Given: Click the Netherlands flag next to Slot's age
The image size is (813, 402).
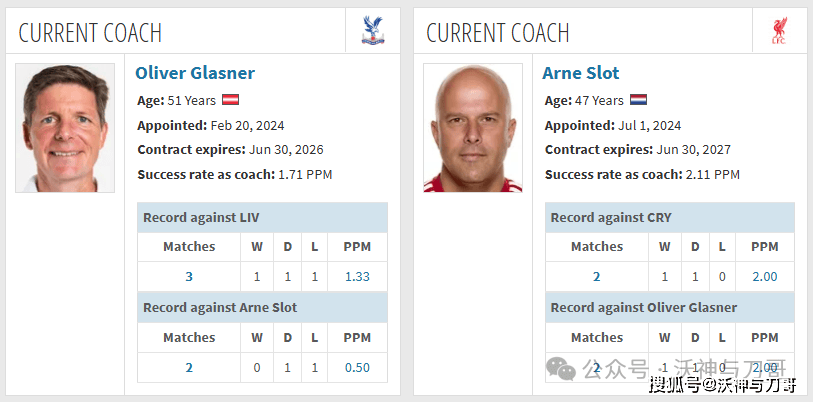Looking at the screenshot, I should 638,100.
